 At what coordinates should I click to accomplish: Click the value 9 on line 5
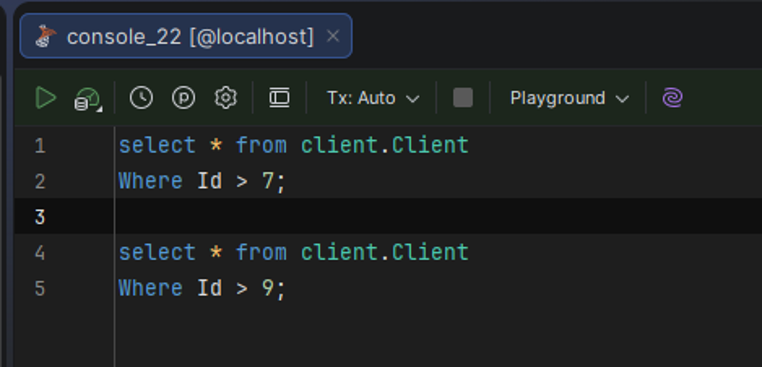268,288
